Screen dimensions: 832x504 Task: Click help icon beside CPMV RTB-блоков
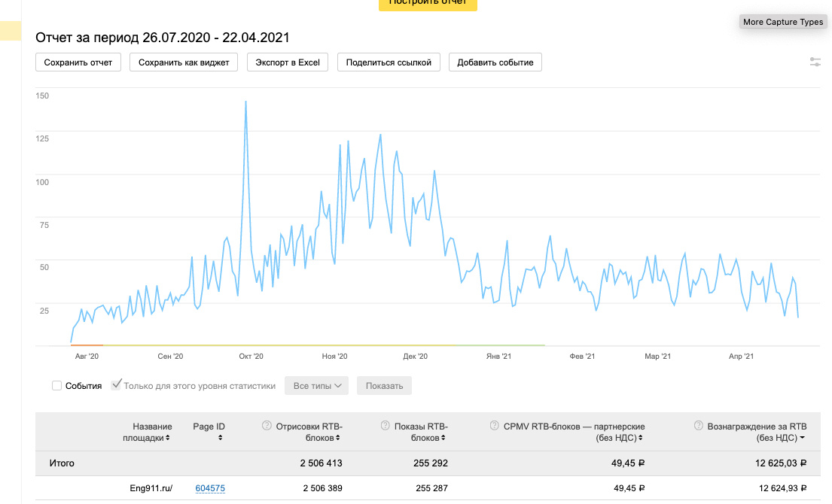point(494,426)
